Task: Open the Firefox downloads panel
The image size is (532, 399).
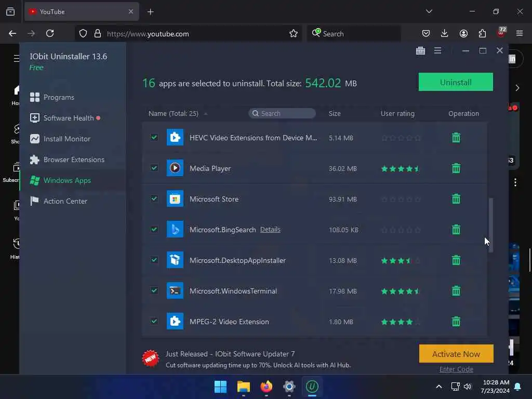Action: click(x=445, y=33)
